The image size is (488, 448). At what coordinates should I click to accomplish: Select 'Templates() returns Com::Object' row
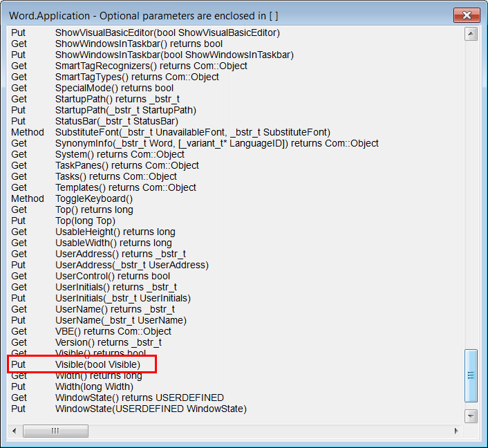pos(104,187)
